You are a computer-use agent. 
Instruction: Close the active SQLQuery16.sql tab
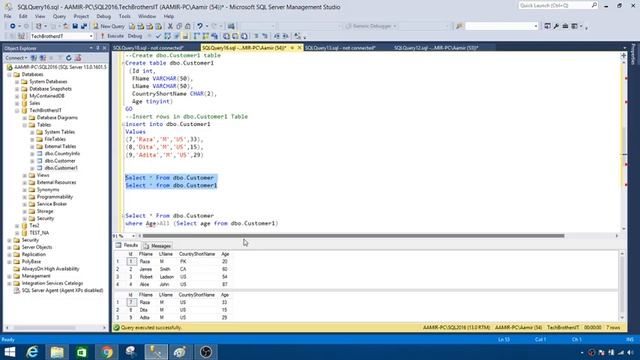click(x=299, y=48)
